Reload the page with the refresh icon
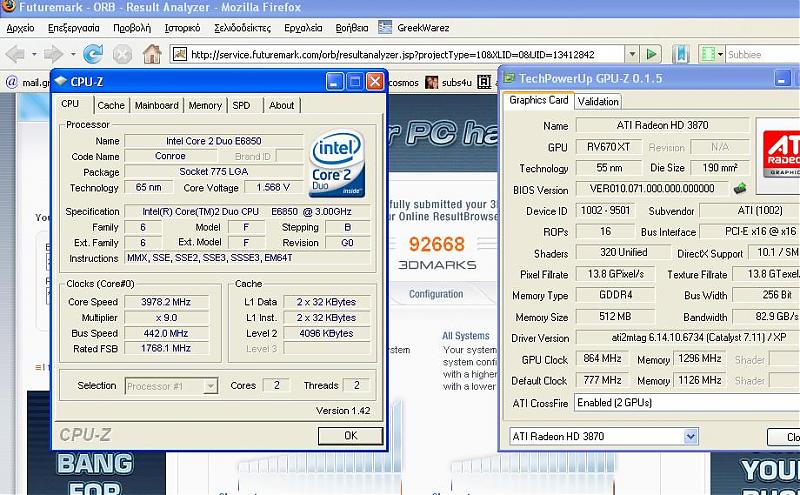This screenshot has height=495, width=800. click(93, 54)
